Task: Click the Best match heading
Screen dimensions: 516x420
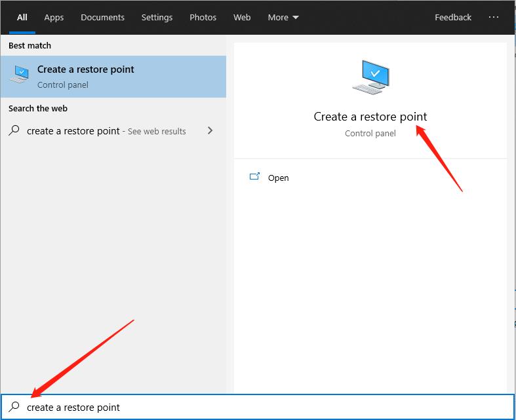Action: [x=30, y=45]
